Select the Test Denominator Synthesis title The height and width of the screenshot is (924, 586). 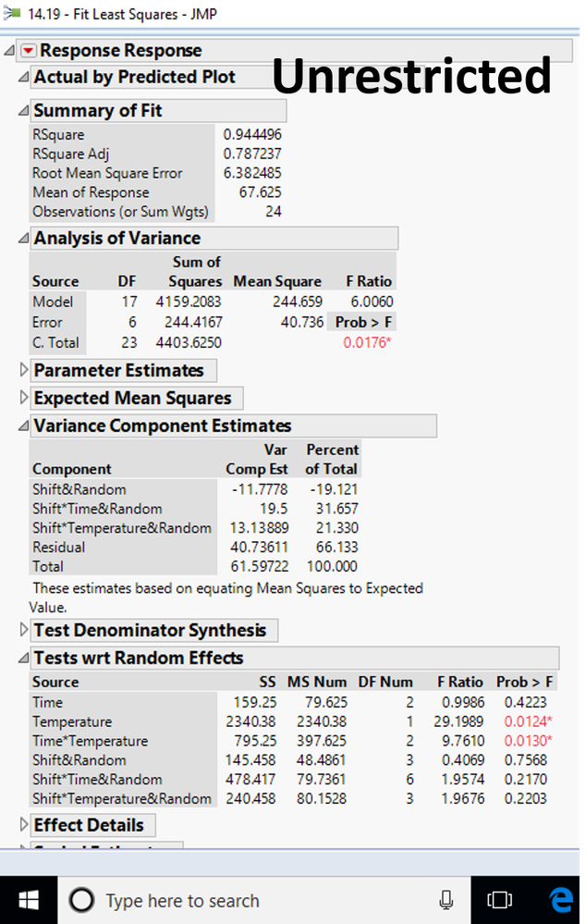[154, 630]
